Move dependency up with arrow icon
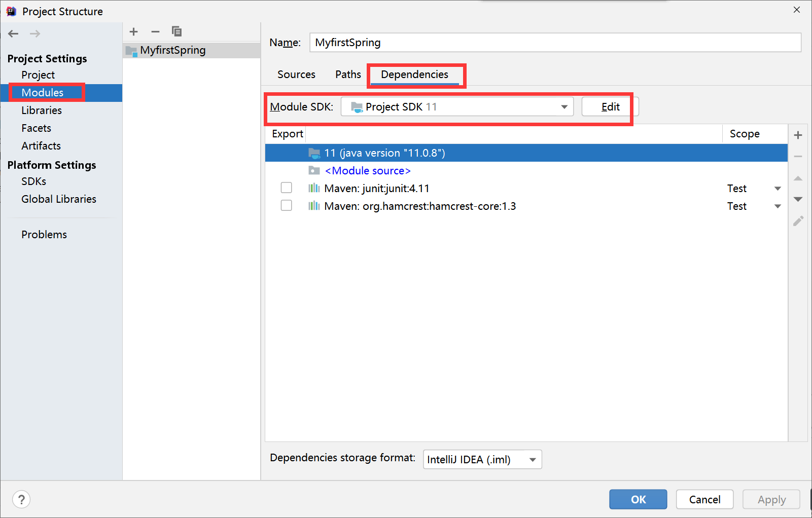 click(x=798, y=178)
